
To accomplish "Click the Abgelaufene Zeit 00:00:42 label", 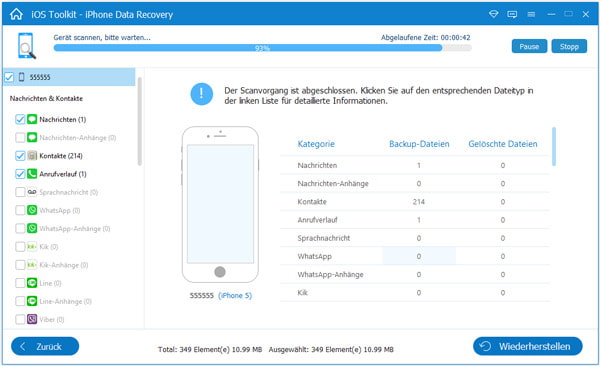I will click(x=426, y=38).
